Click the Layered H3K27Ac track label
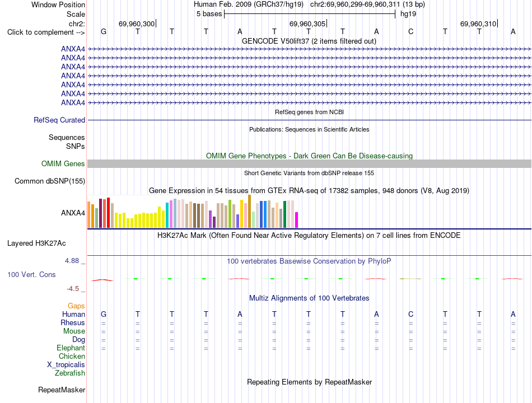Image resolution: width=532 pixels, height=403 pixels. [36, 243]
